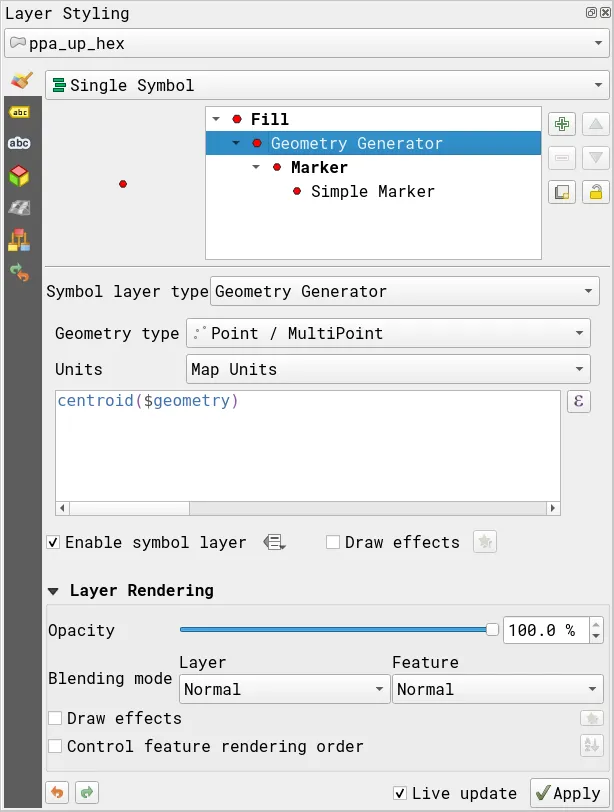Select the Fill root item

pyautogui.click(x=269, y=119)
